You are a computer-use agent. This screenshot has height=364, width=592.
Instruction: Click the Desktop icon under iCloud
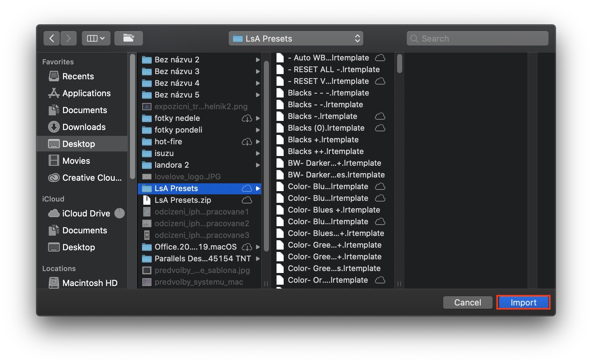click(54, 247)
